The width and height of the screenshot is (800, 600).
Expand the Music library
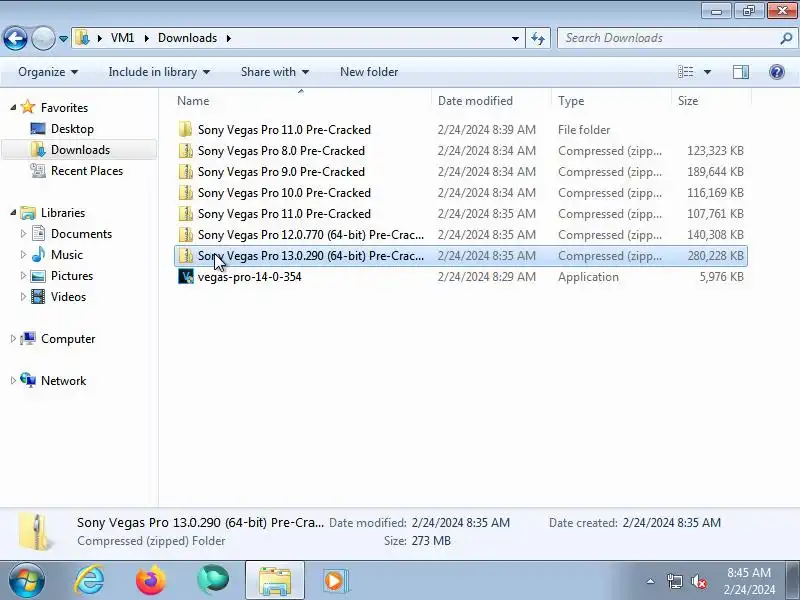(x=23, y=255)
